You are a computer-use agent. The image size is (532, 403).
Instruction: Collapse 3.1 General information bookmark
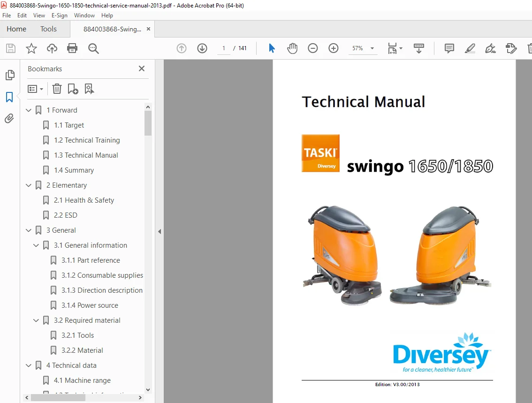[x=36, y=245]
